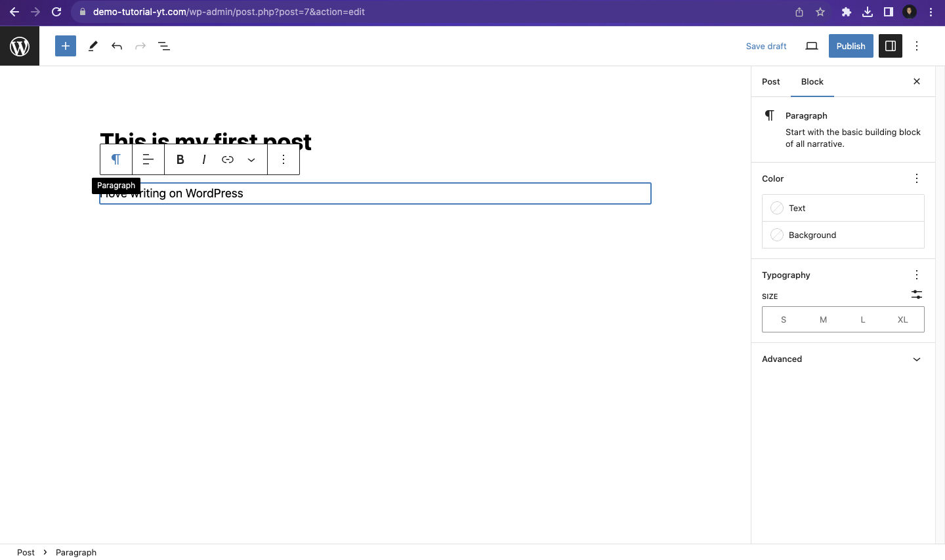Select the editing Tools pencil icon
The height and width of the screenshot is (560, 945).
[93, 46]
